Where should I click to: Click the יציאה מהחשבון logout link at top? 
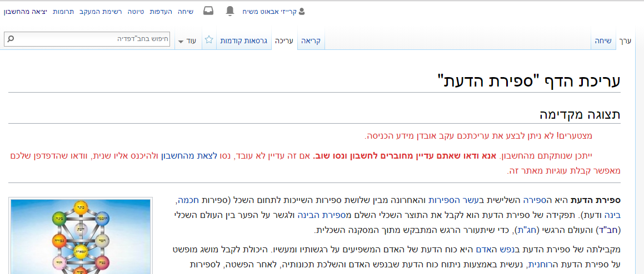[x=26, y=11]
